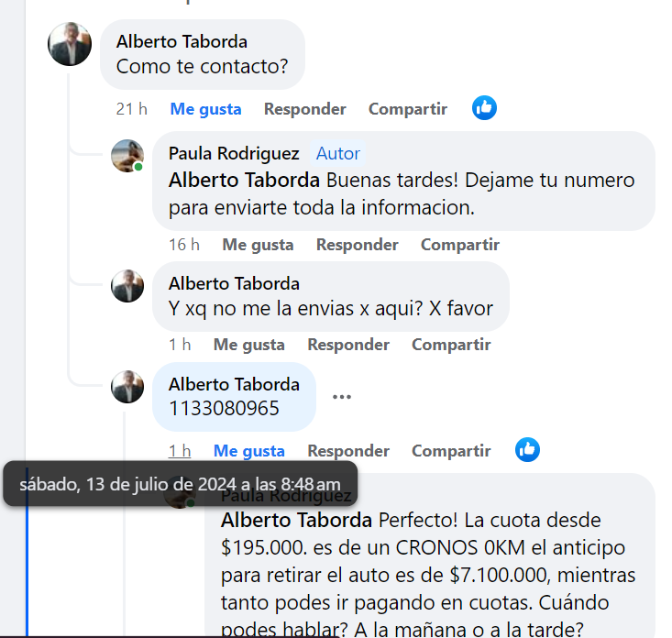Reply to the 'Como te contacto?' comment
This screenshot has width=672, height=638.
tap(304, 109)
